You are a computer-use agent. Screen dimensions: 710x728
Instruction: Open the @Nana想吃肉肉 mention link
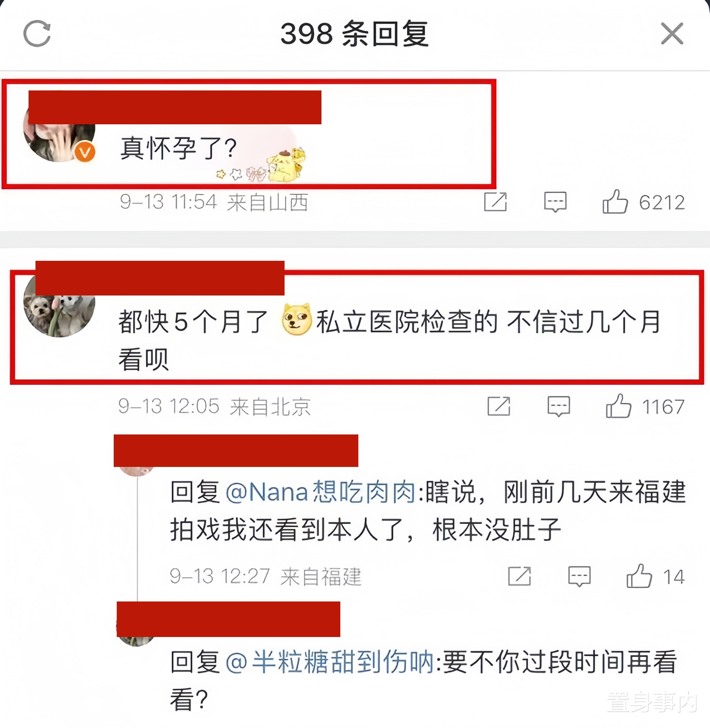pyautogui.click(x=321, y=492)
